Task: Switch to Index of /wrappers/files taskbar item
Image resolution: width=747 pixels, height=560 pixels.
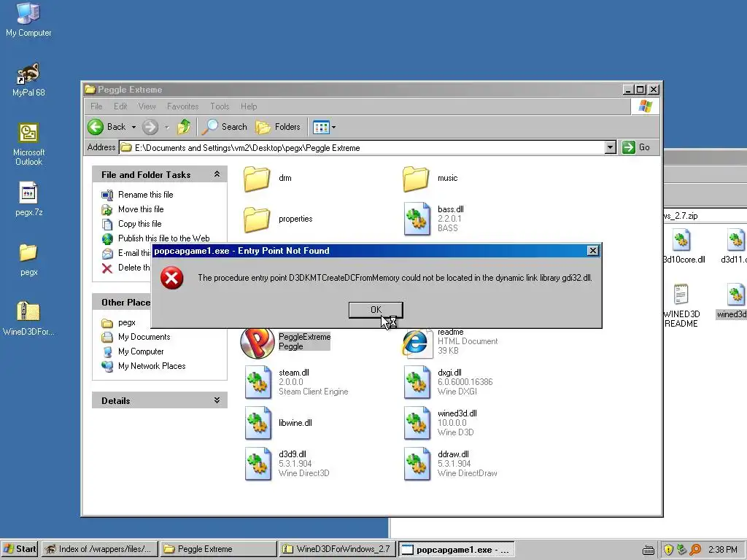Action: point(99,549)
